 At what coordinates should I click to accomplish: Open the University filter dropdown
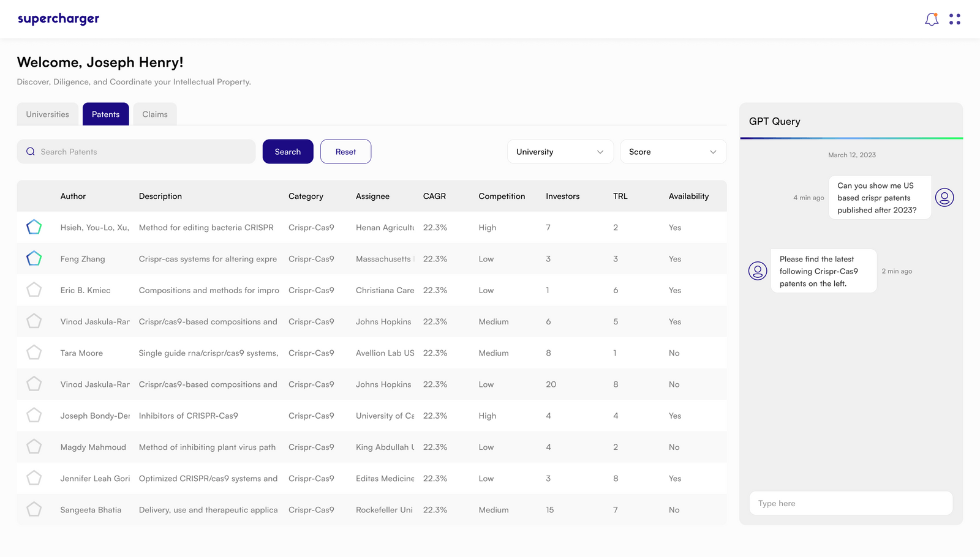[559, 151]
